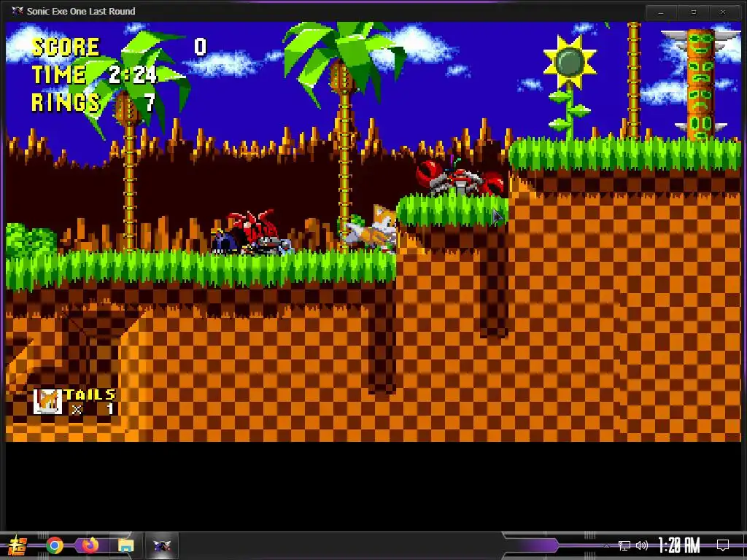
Task: Click the red crab enemy on ledge
Action: tap(460, 178)
